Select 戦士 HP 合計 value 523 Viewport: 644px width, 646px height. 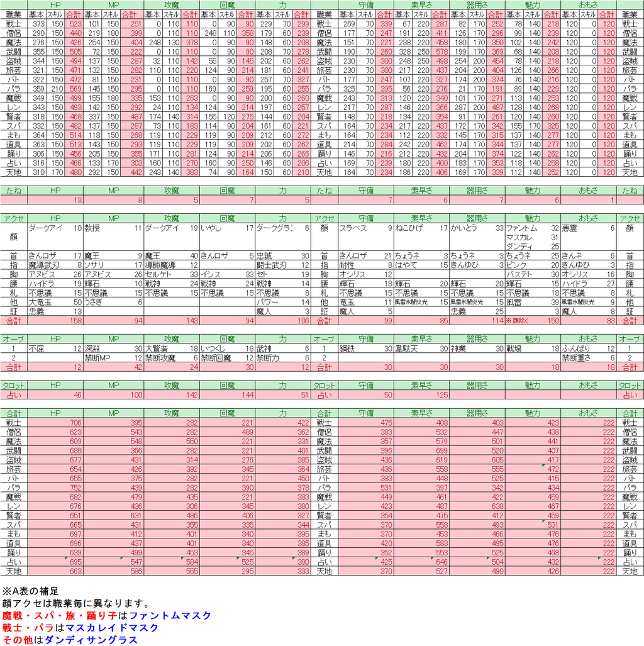74,24
